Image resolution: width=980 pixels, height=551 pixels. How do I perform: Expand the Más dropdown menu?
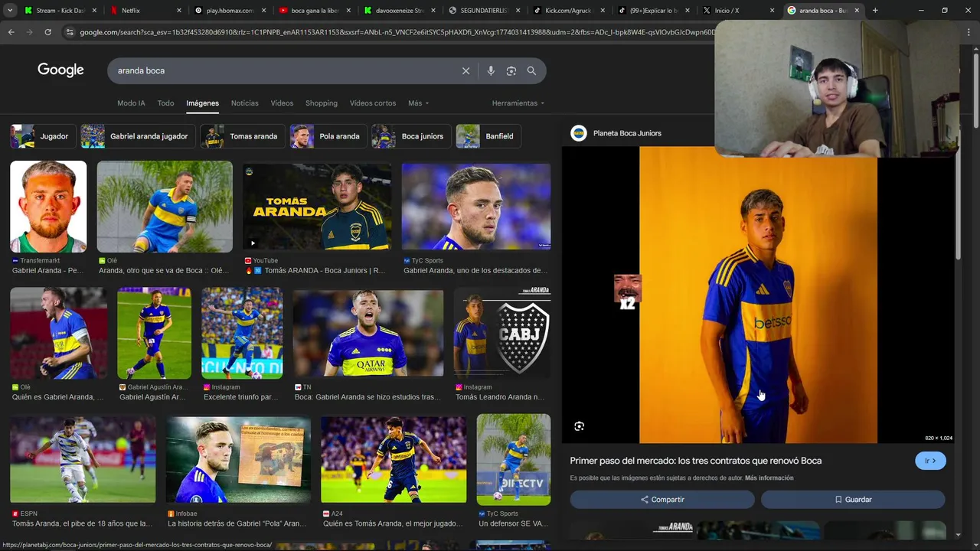click(418, 103)
